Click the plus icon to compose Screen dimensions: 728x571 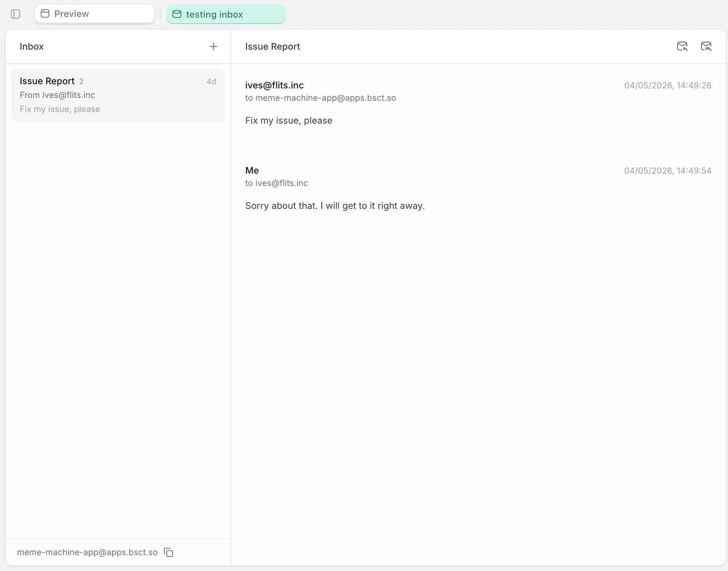pyautogui.click(x=213, y=46)
